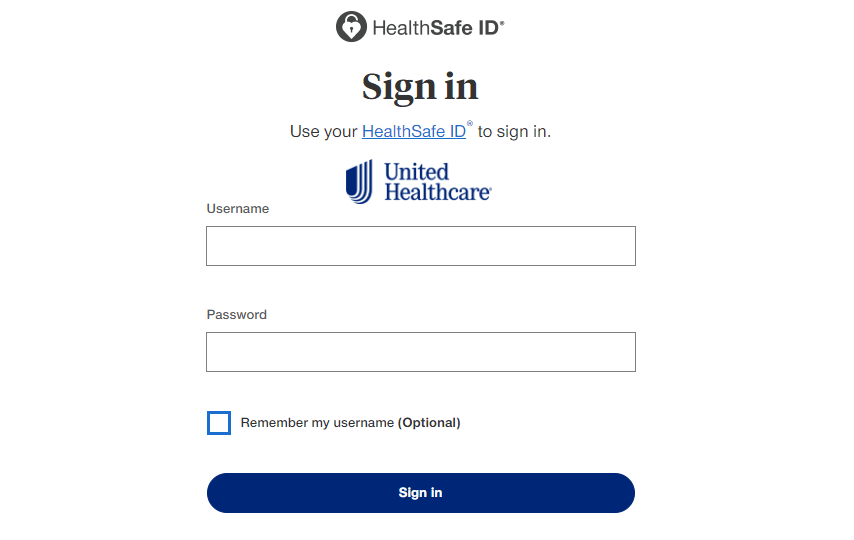The image size is (854, 540).
Task: Click the text to sign in. after link
Action: 514,132
